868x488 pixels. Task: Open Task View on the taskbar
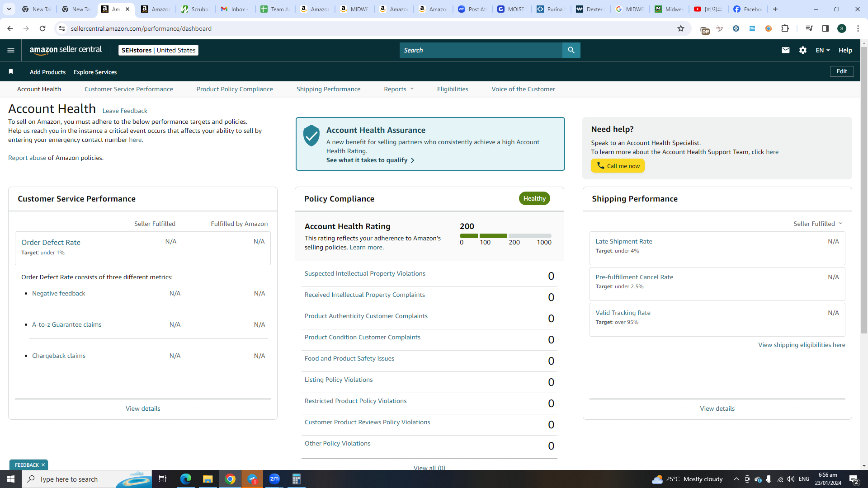(163, 479)
